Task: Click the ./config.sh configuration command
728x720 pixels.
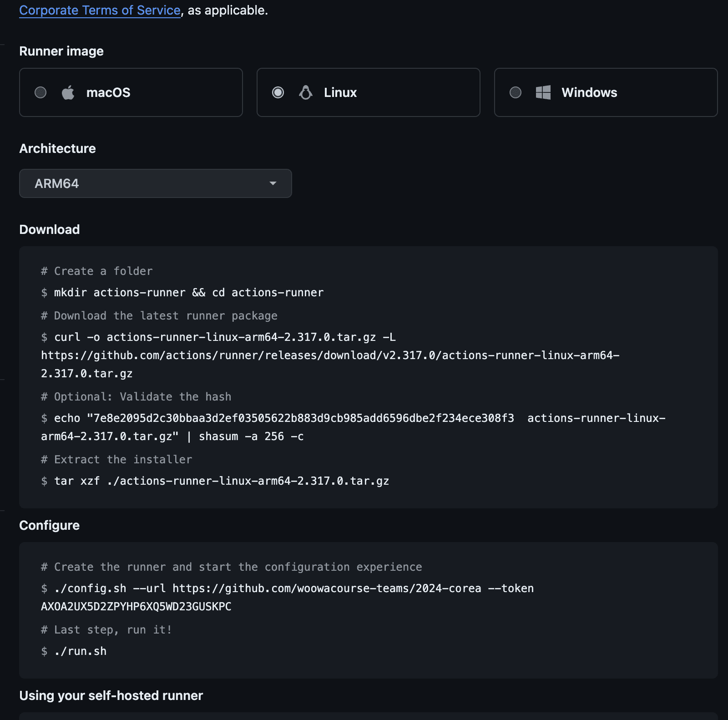Action: [x=293, y=588]
